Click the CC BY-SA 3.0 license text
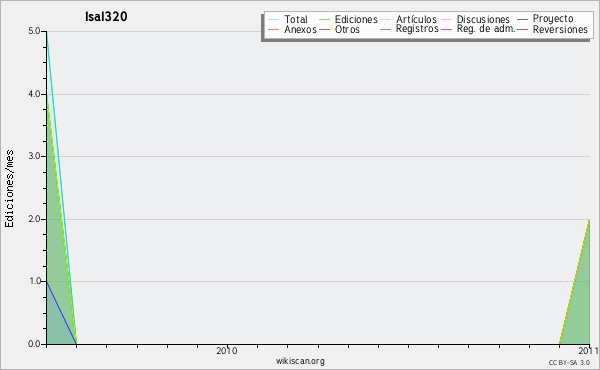Viewport: 600px width, 370px height. pos(569,363)
